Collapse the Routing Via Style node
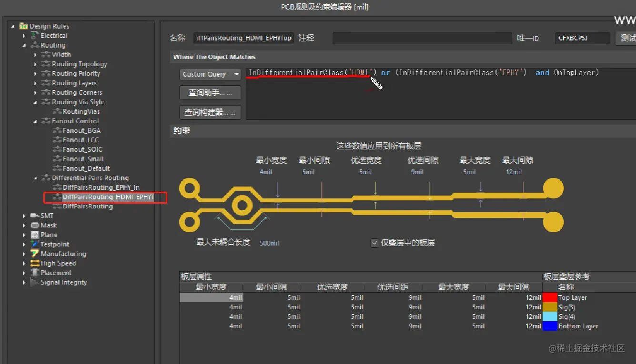 point(35,102)
